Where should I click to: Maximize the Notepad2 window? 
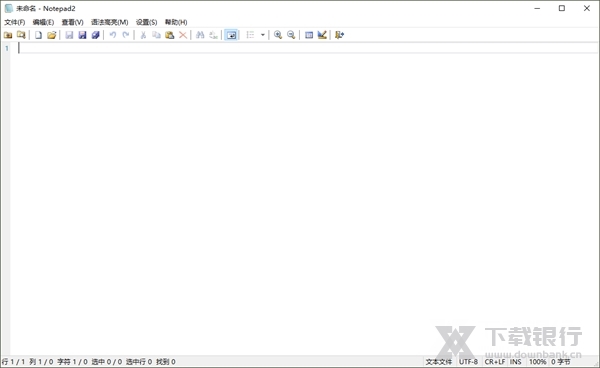[x=562, y=8]
